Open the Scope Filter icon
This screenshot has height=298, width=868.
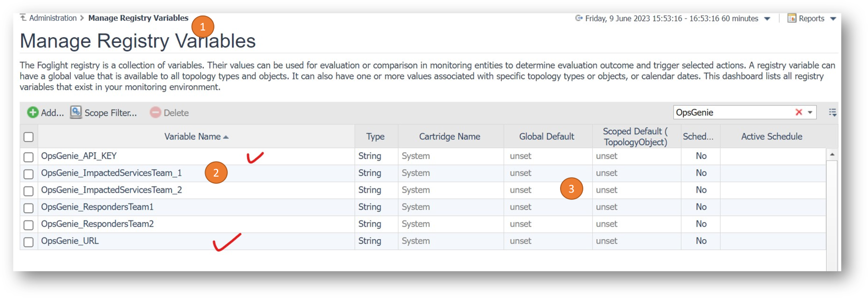click(x=76, y=112)
